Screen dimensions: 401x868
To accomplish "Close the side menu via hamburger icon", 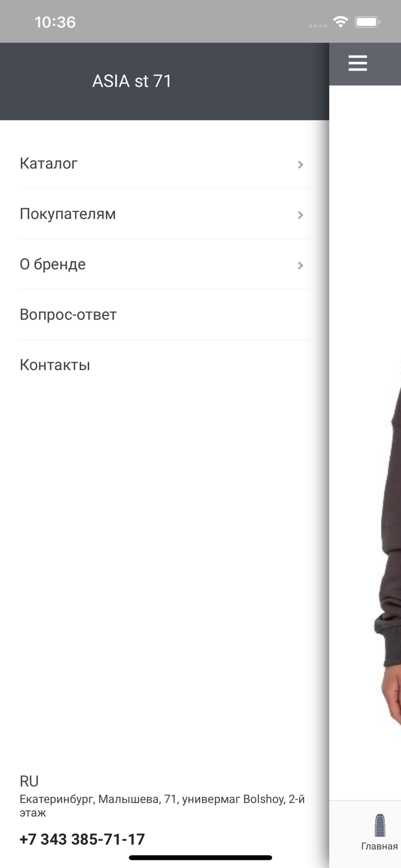I will click(x=358, y=63).
